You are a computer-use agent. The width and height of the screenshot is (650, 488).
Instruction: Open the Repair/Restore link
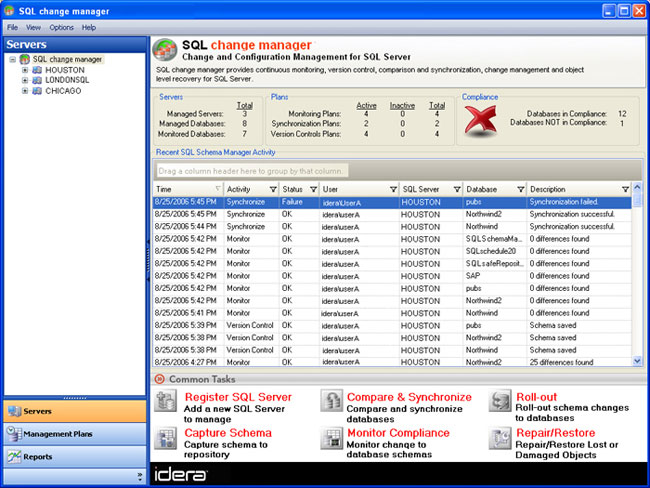pyautogui.click(x=555, y=432)
